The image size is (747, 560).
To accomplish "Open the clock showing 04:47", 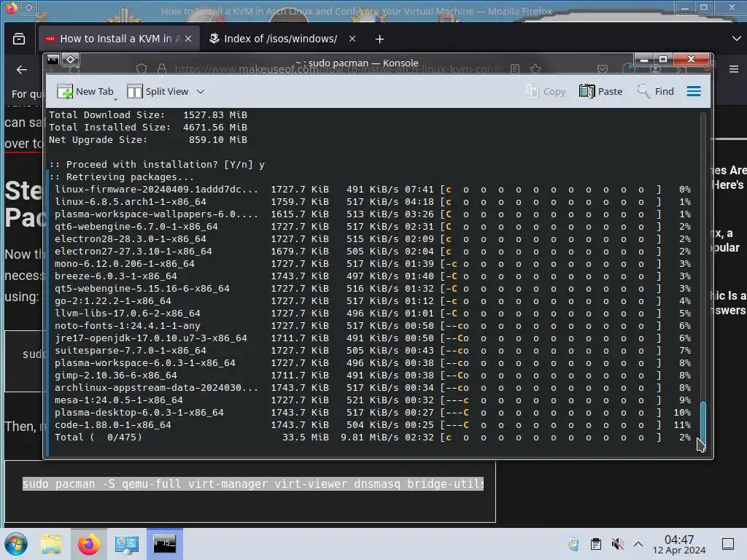I will (679, 544).
